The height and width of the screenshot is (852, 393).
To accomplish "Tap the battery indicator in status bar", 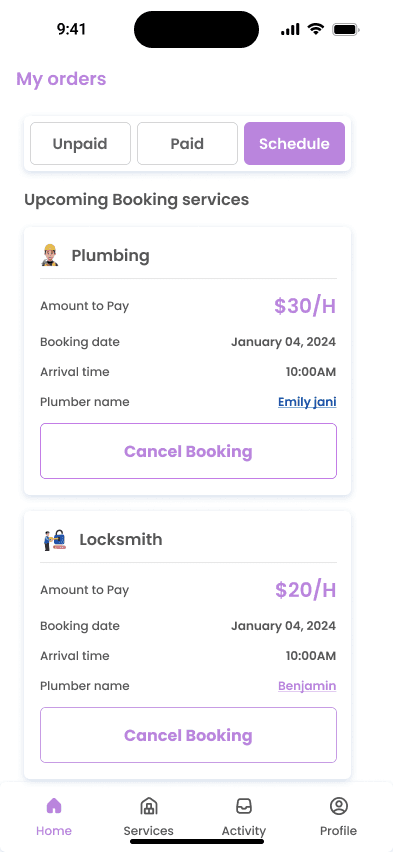I will [x=346, y=29].
